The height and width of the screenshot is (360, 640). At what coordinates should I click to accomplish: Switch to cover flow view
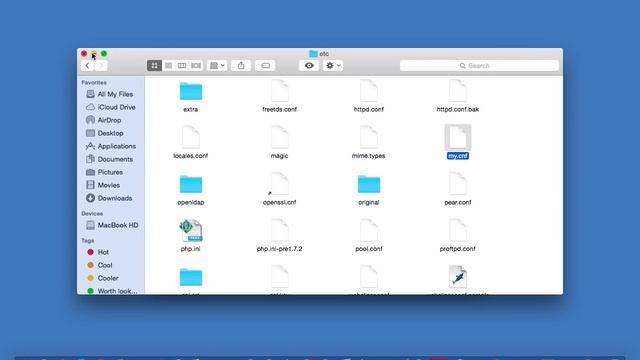click(196, 65)
